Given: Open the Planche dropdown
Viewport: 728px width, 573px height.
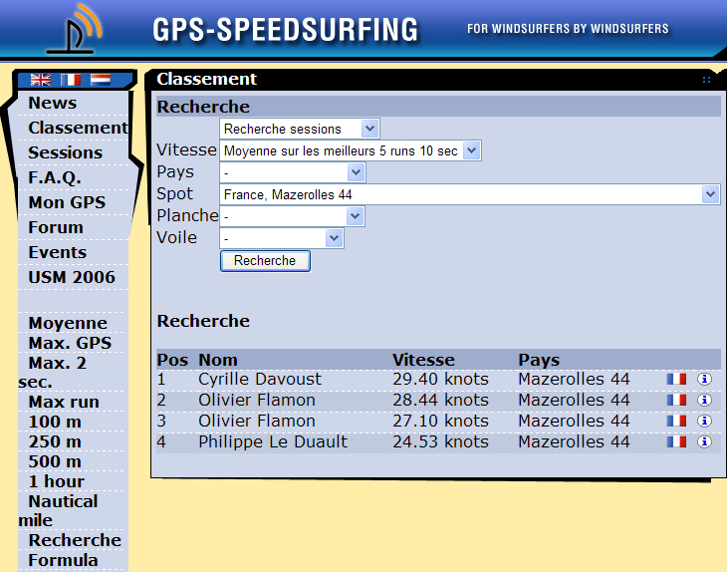Looking at the screenshot, I should (x=292, y=216).
